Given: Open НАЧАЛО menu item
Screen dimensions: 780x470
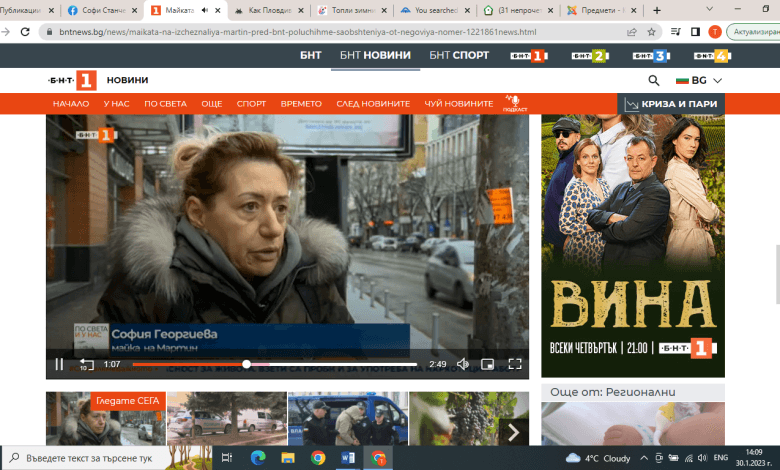Looking at the screenshot, I should pos(71,103).
